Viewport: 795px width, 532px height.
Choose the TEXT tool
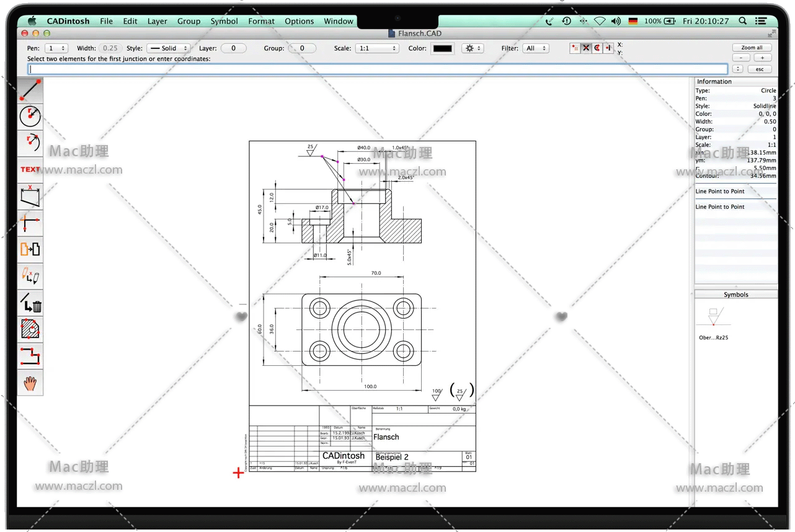(30, 169)
